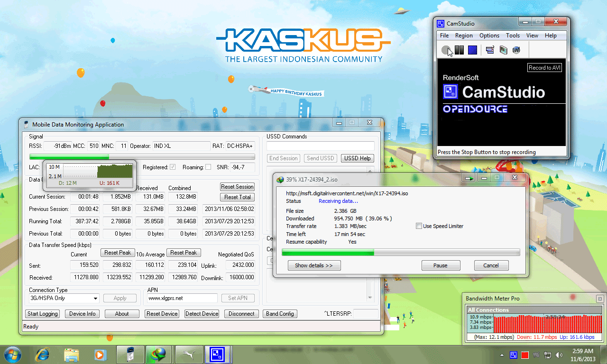Open CamStudio from the taskbar
Viewport: 607px width, 364px height.
218,354
